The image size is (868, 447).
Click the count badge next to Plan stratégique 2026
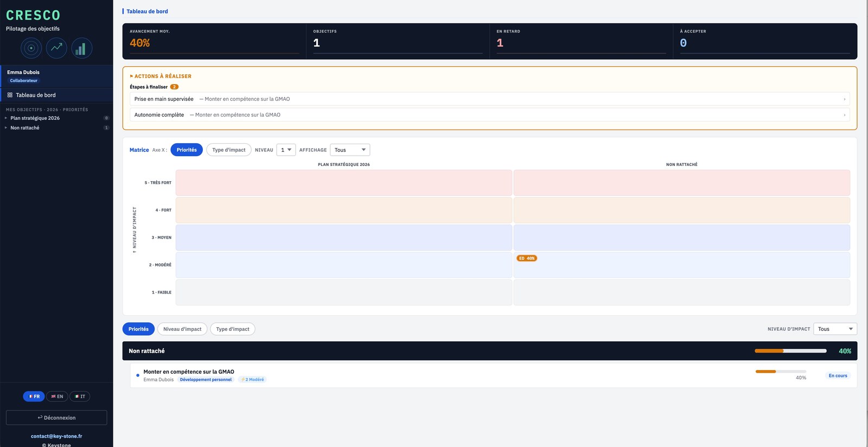pyautogui.click(x=106, y=118)
